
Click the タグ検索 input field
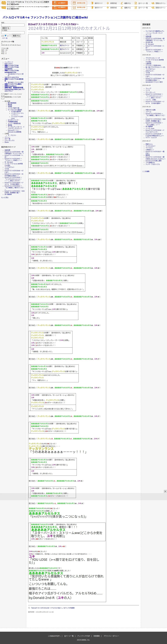pyautogui.click(x=13, y=32)
